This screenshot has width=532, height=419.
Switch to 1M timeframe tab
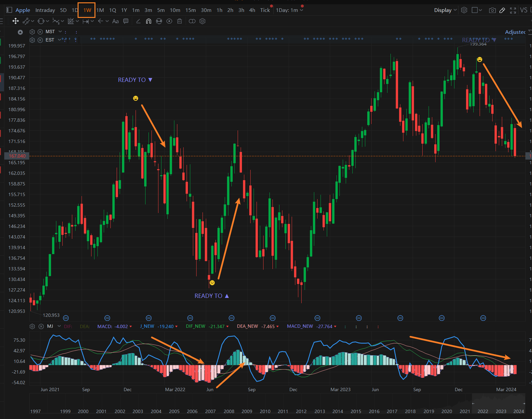tap(100, 10)
